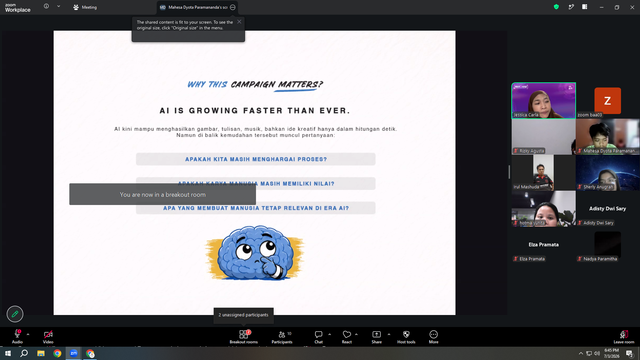Select Mahesa Dyota Paramananda's video tile
This screenshot has width=640, height=360.
pyautogui.click(x=608, y=137)
